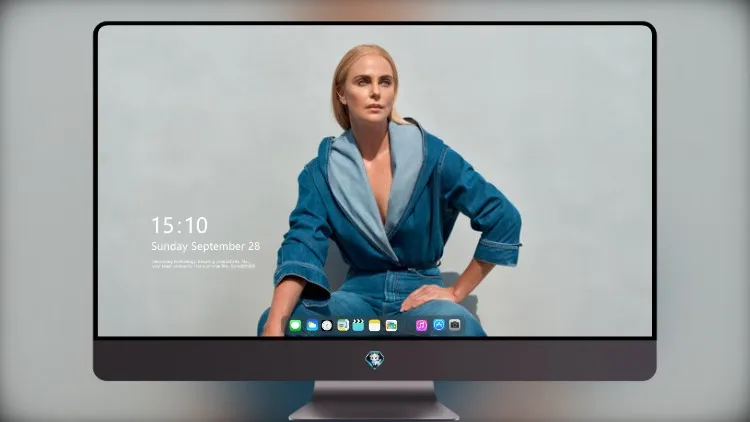Launch the Photos gallery dock icon
Screen dimensions: 750x422
[391, 326]
